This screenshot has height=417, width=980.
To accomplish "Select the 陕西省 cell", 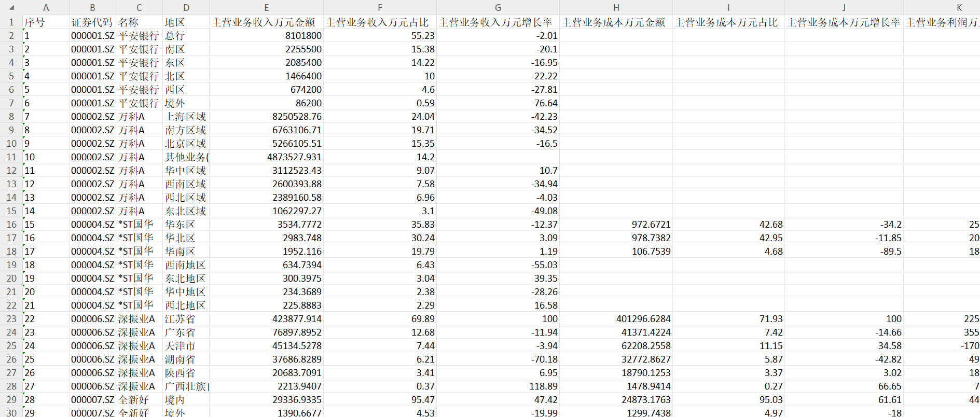I will pos(186,373).
